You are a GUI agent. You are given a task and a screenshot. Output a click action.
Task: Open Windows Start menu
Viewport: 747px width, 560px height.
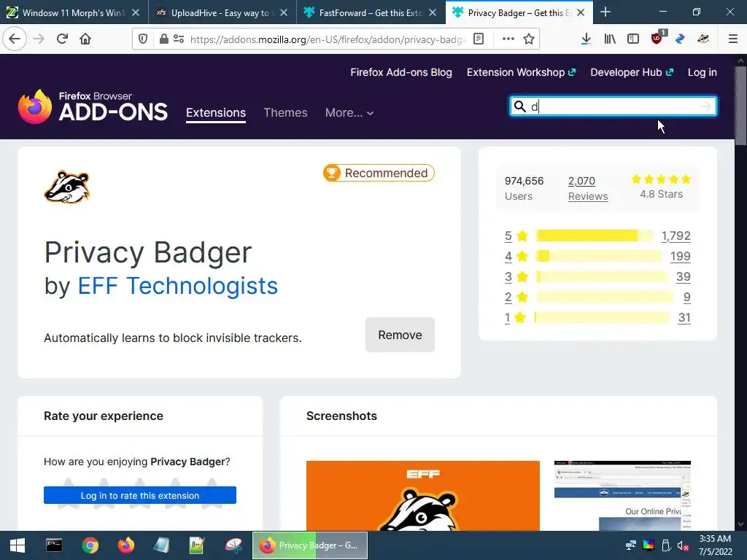pyautogui.click(x=18, y=545)
